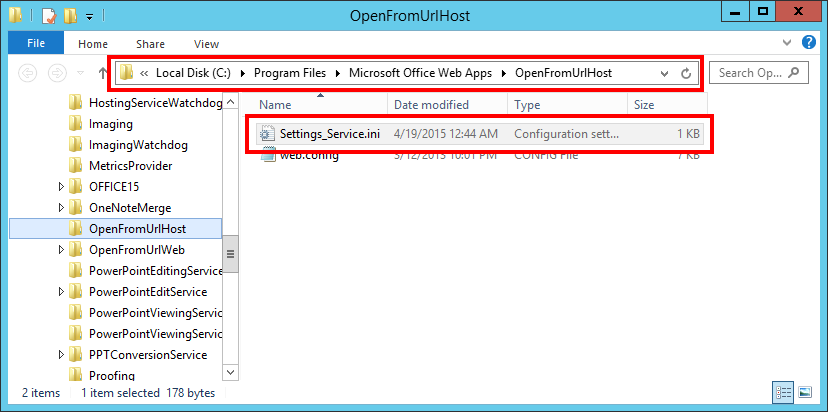
Task: Open Customize Quick Access Toolbar dropdown
Action: coord(89,16)
